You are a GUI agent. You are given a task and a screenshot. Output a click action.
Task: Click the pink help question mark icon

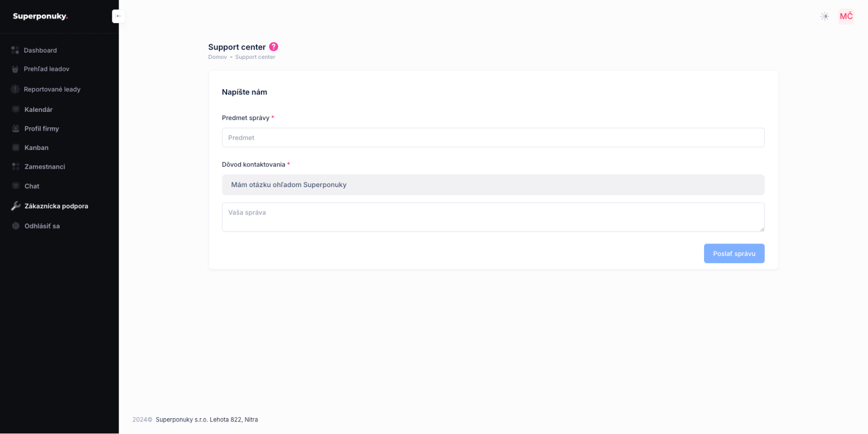tap(273, 47)
